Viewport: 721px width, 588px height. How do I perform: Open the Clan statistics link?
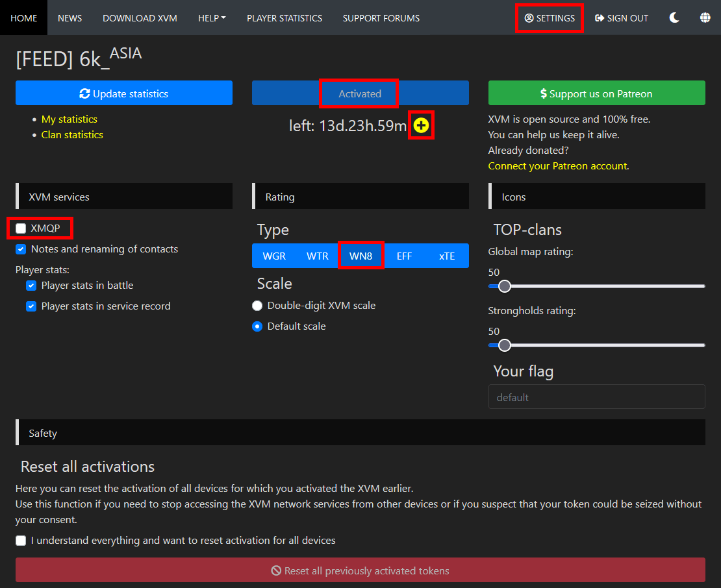(71, 134)
